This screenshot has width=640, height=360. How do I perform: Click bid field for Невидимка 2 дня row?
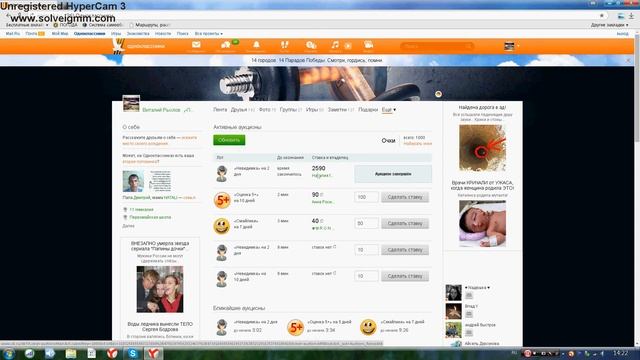366,250
